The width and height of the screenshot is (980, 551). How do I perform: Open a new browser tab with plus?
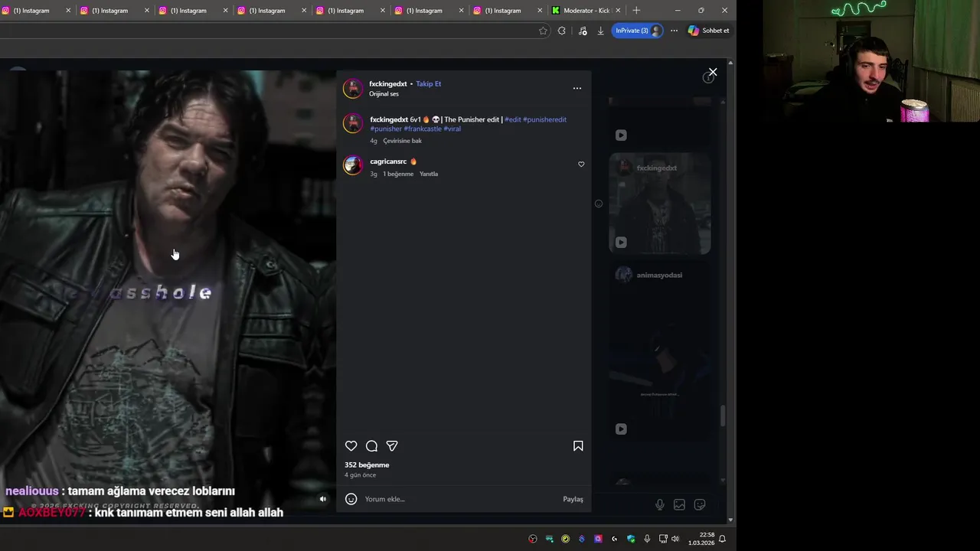pos(636,10)
